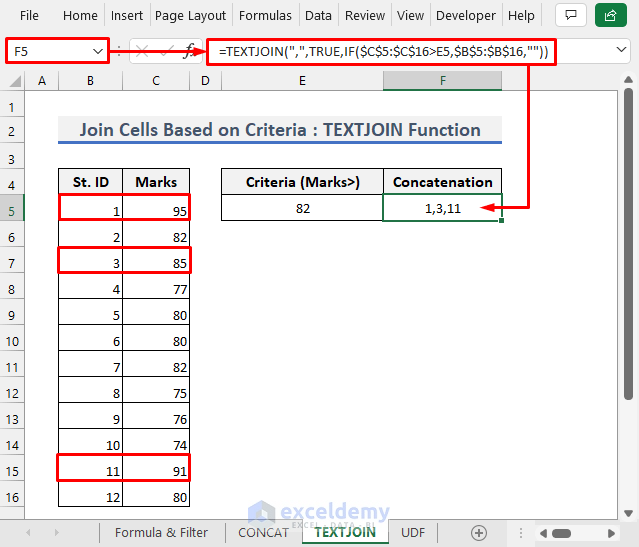Click the vertical scrollbar thumb
Image resolution: width=639 pixels, height=547 pixels.
pos(628,244)
